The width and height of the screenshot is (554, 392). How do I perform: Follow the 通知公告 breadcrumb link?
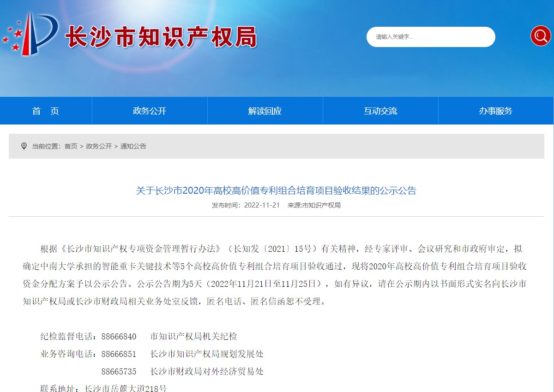point(133,146)
